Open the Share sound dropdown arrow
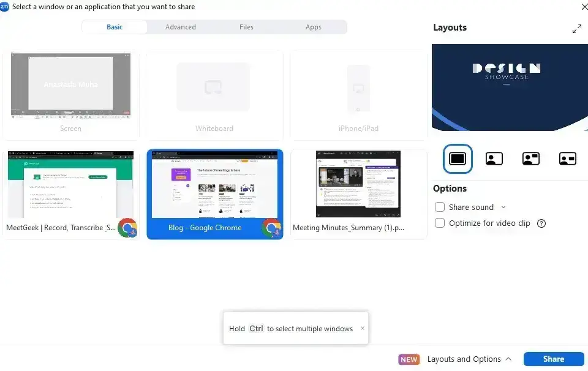Image resolution: width=588 pixels, height=371 pixels. [x=503, y=208]
